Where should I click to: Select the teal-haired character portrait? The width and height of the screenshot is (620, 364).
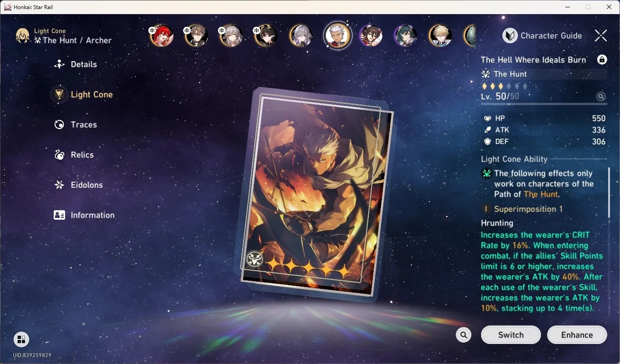406,35
